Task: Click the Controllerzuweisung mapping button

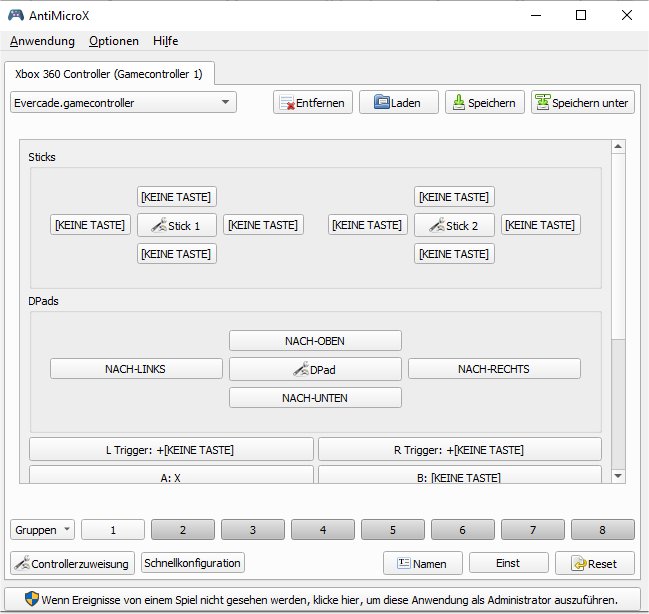Action: [72, 564]
